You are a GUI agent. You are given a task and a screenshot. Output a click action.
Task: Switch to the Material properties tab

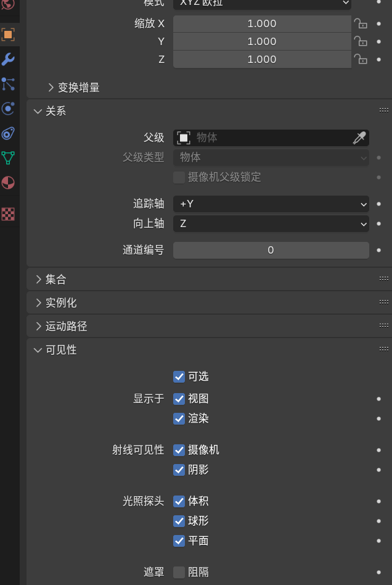pyautogui.click(x=9, y=183)
